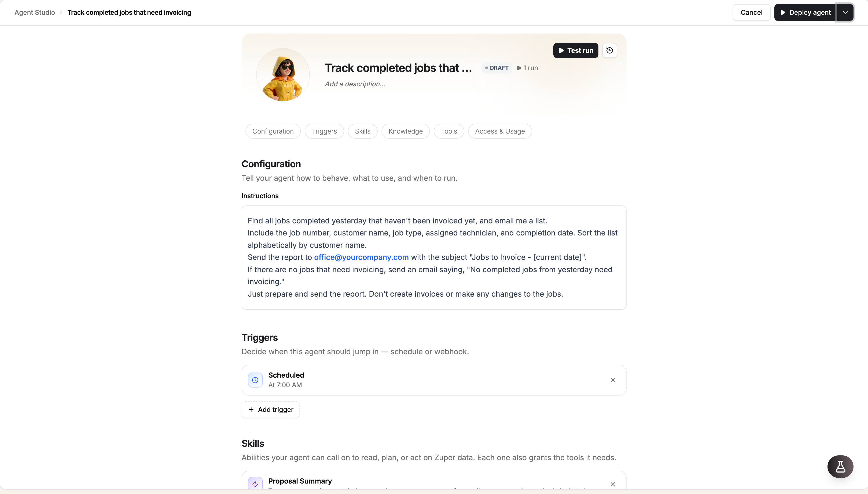
Task: Open the office@yourcompany.com email link
Action: pos(361,257)
